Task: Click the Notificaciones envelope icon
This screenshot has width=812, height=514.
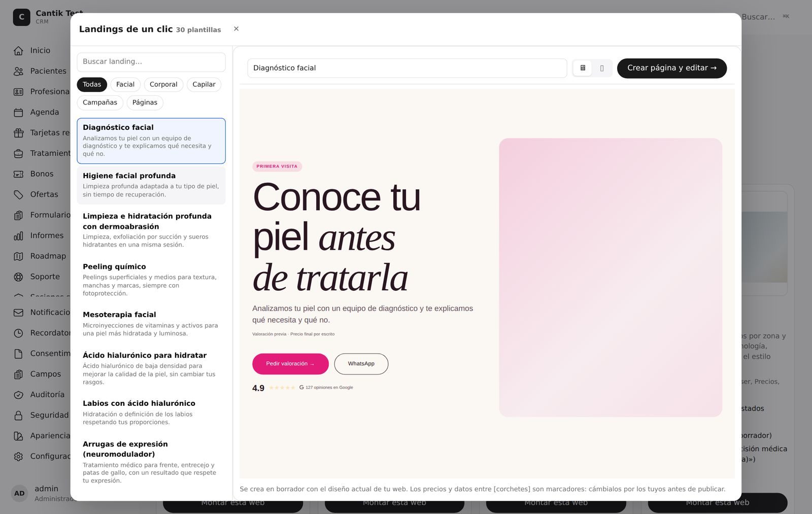Action: pos(18,313)
